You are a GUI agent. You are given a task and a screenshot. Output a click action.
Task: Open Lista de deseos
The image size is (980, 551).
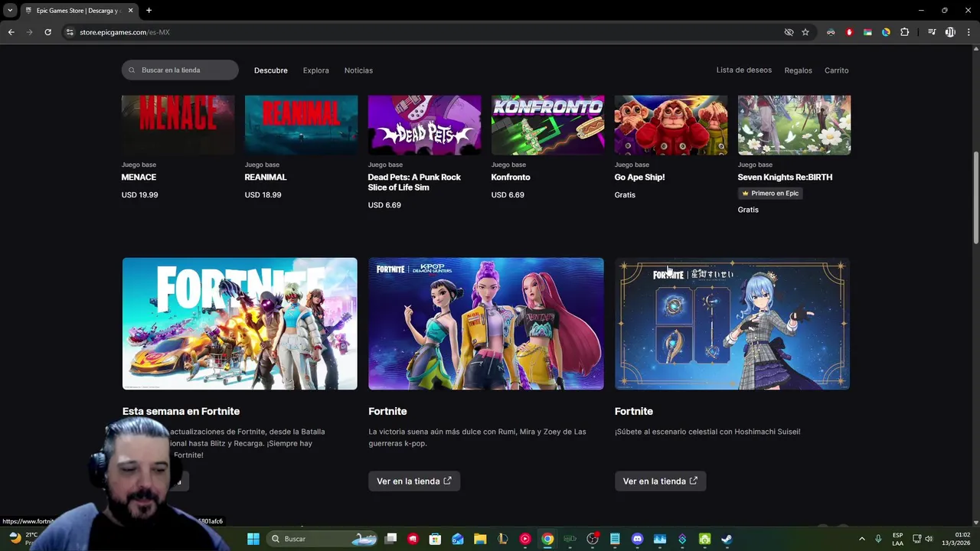tap(744, 70)
